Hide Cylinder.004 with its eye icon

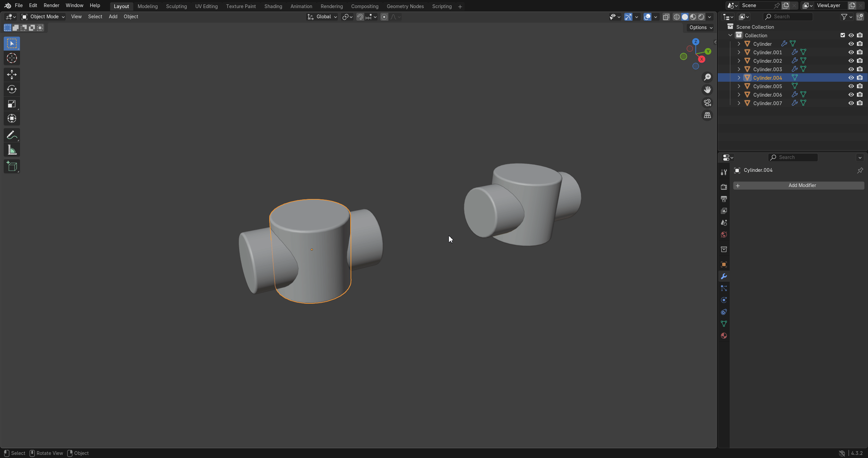(851, 78)
